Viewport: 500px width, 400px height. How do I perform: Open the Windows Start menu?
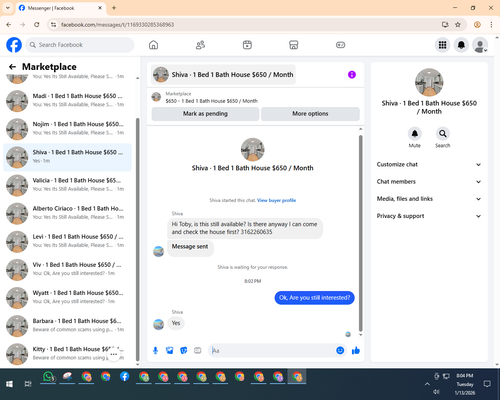point(9,384)
